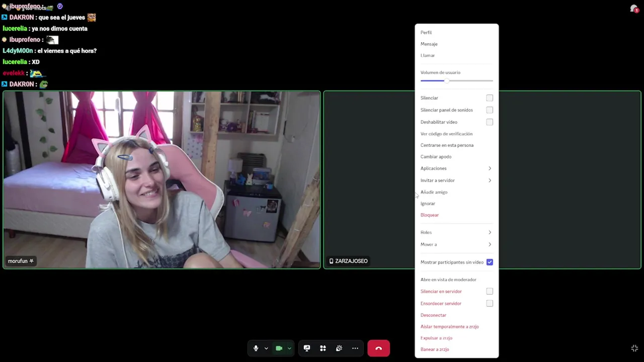Toggle Ensordecer servidor checkbox

point(490,304)
